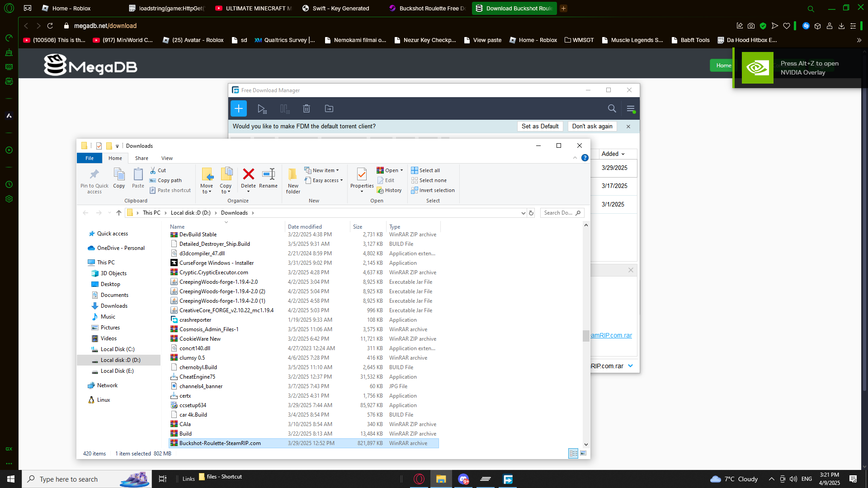The height and width of the screenshot is (488, 868).
Task: Expand the Easy access dropdown
Action: point(324,180)
